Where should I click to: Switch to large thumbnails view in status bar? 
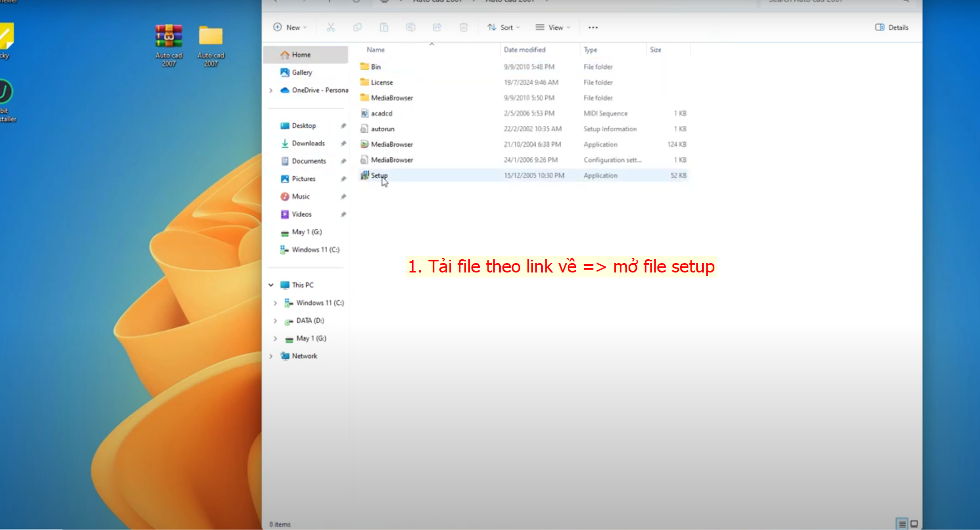tap(914, 524)
